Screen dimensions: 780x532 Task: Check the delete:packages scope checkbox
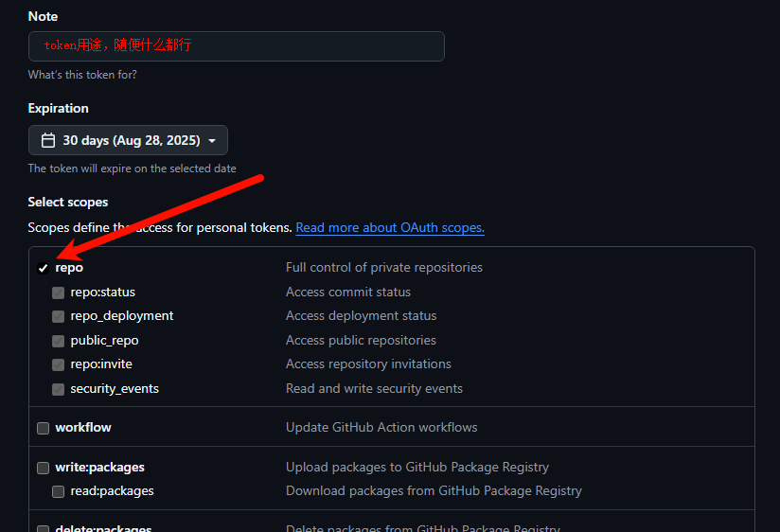coord(43,528)
